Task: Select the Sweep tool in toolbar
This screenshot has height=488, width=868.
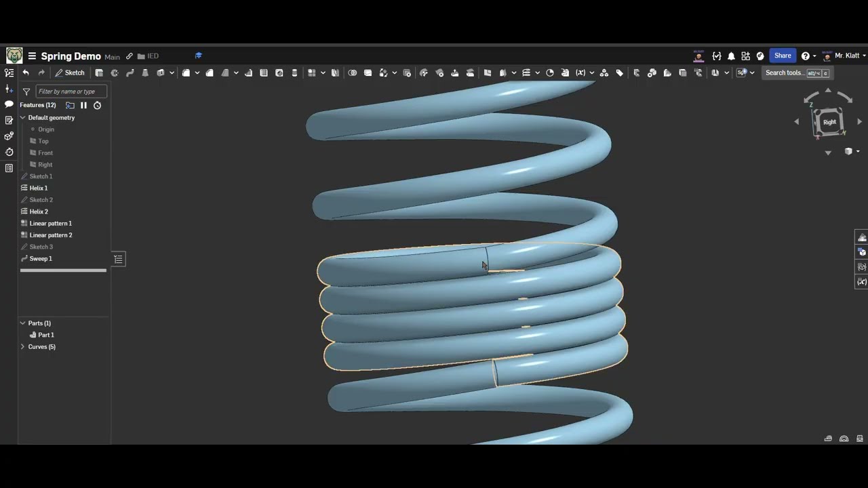Action: click(130, 73)
